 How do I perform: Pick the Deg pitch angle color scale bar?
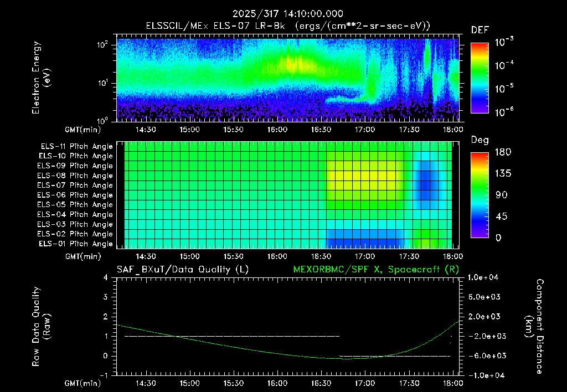(480, 195)
